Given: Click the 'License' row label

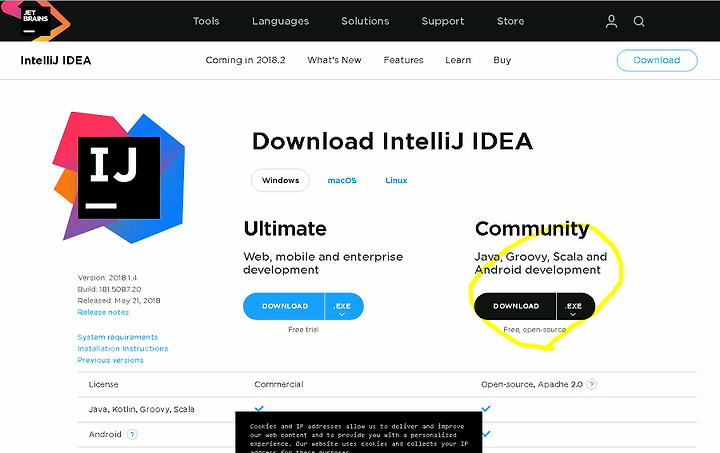Looking at the screenshot, I should [x=103, y=385].
